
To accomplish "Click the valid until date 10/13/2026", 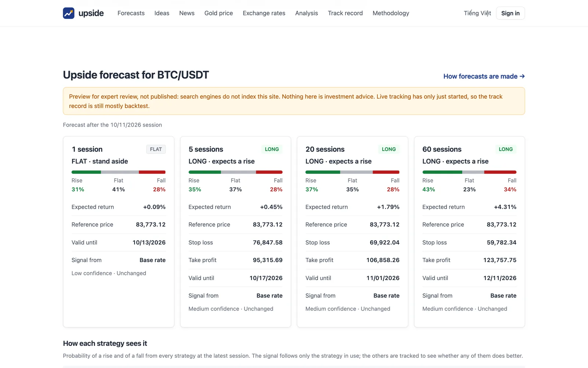I will 149,243.
